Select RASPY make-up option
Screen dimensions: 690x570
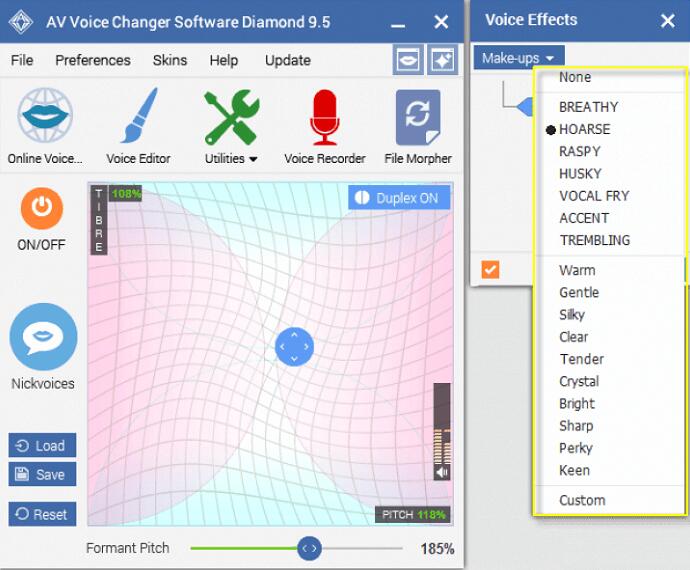[580, 151]
